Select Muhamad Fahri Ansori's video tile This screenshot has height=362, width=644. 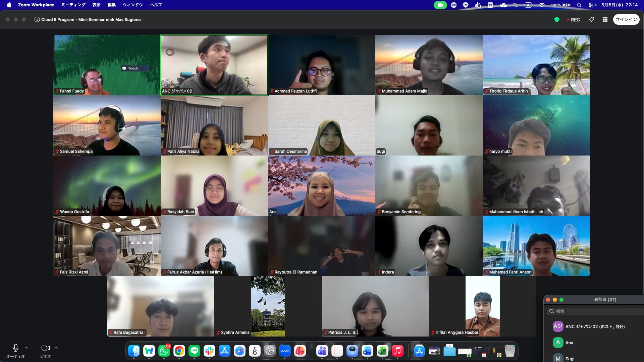click(536, 246)
